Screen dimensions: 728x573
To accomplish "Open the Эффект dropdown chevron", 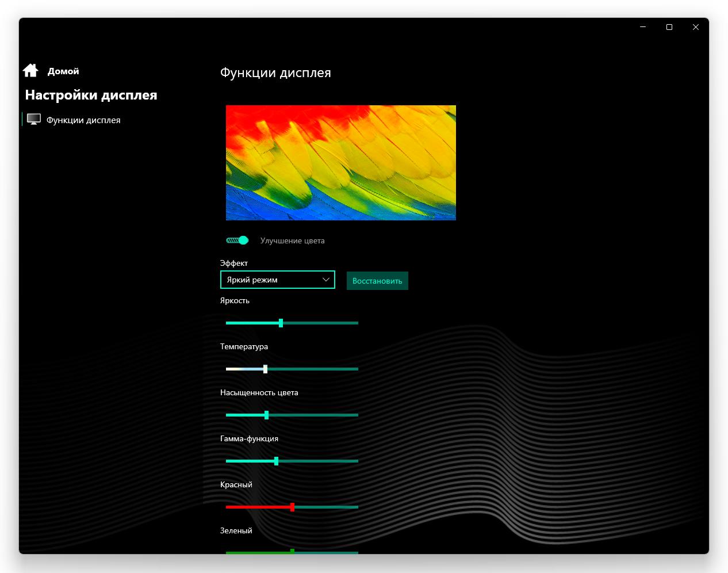I will [326, 280].
